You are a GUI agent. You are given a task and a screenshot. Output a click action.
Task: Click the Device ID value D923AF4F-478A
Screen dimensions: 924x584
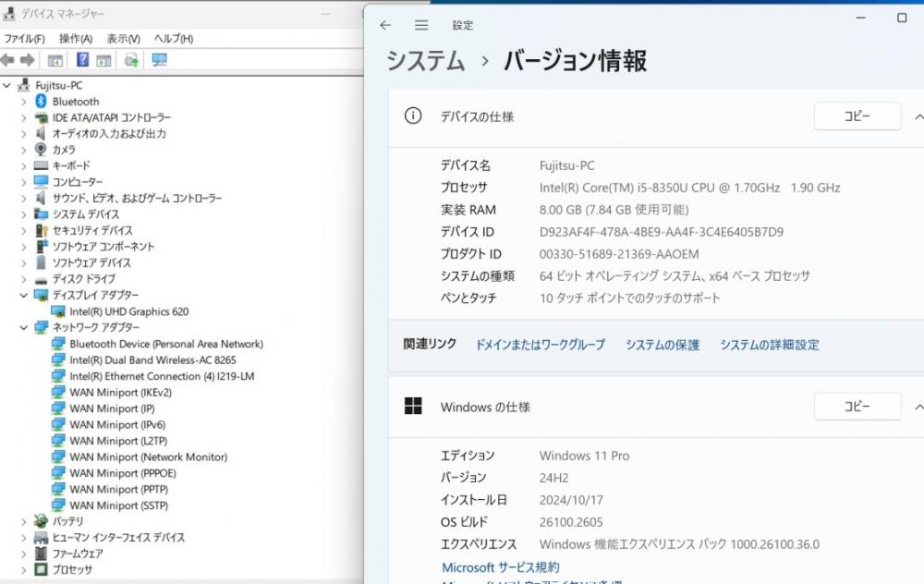point(662,232)
